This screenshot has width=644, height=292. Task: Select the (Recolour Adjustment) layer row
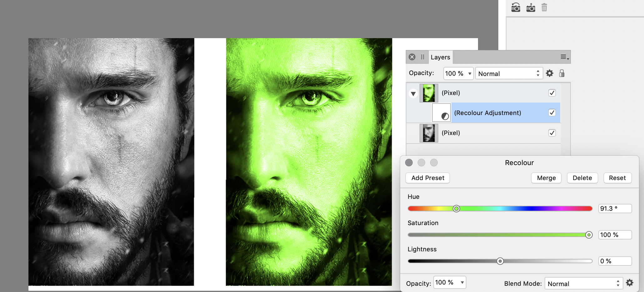(x=496, y=113)
